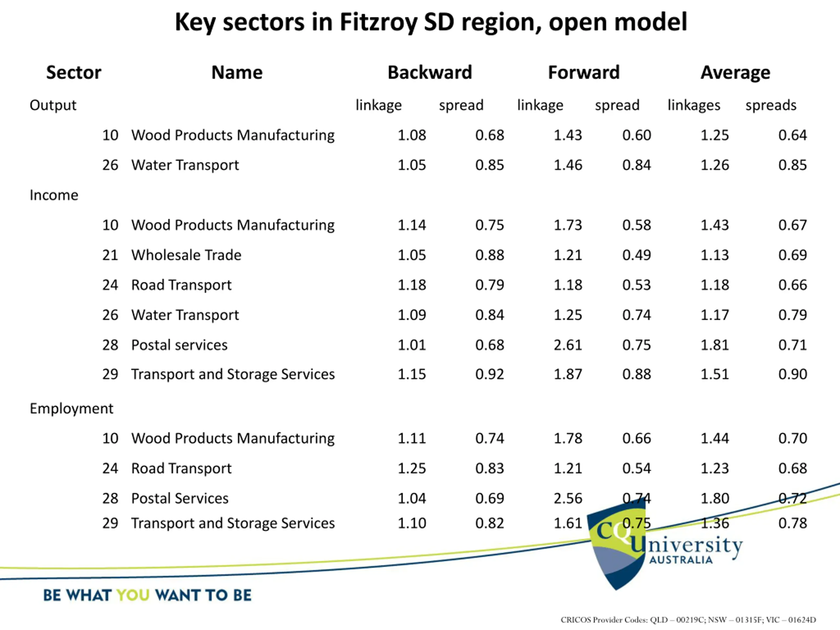Click the 'Forward' column header
This screenshot has width=840, height=630.
click(x=584, y=72)
